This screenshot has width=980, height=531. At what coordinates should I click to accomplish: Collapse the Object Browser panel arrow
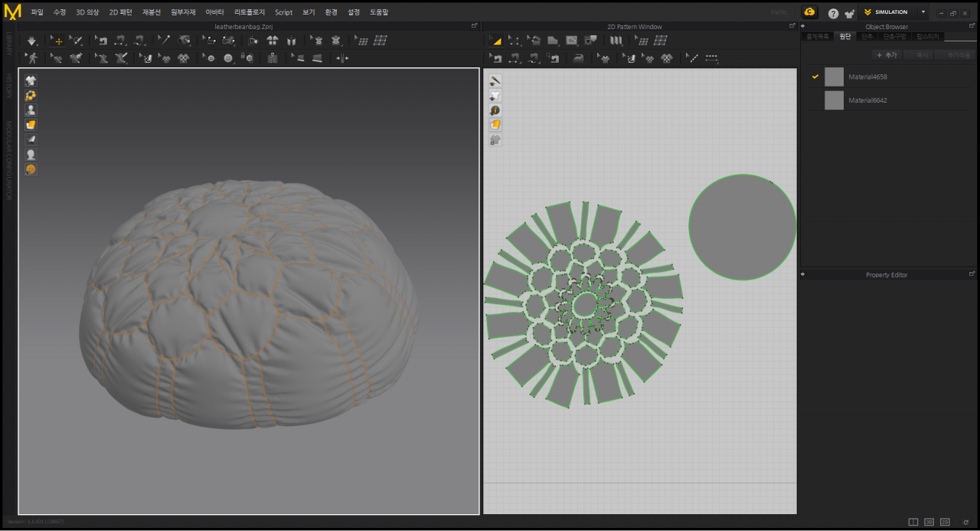(803, 27)
